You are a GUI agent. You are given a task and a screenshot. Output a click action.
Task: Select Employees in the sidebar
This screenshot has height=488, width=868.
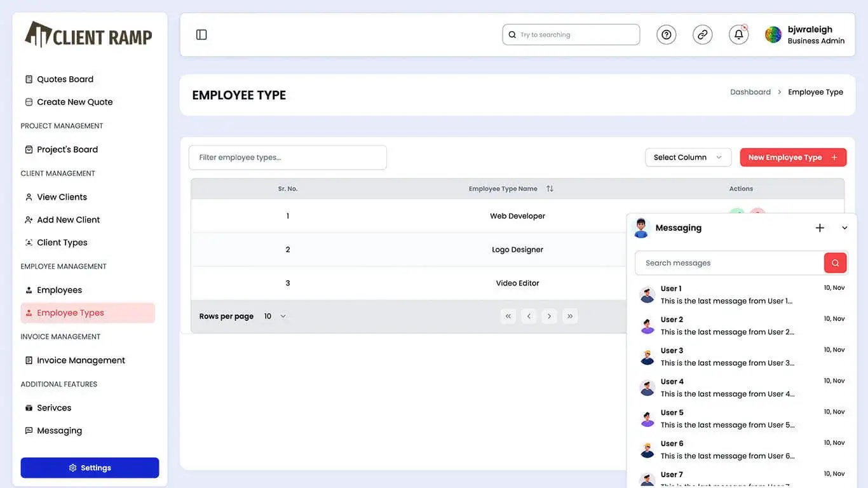[59, 290]
